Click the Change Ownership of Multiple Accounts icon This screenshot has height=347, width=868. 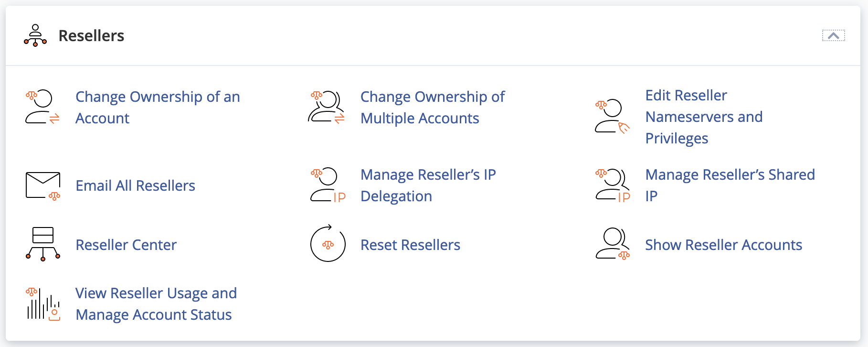click(327, 107)
